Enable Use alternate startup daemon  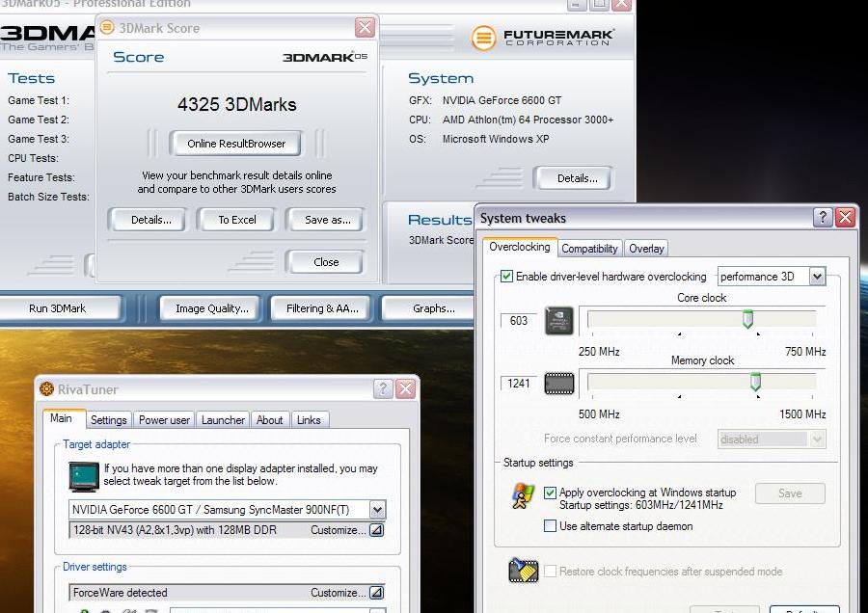pyautogui.click(x=550, y=525)
